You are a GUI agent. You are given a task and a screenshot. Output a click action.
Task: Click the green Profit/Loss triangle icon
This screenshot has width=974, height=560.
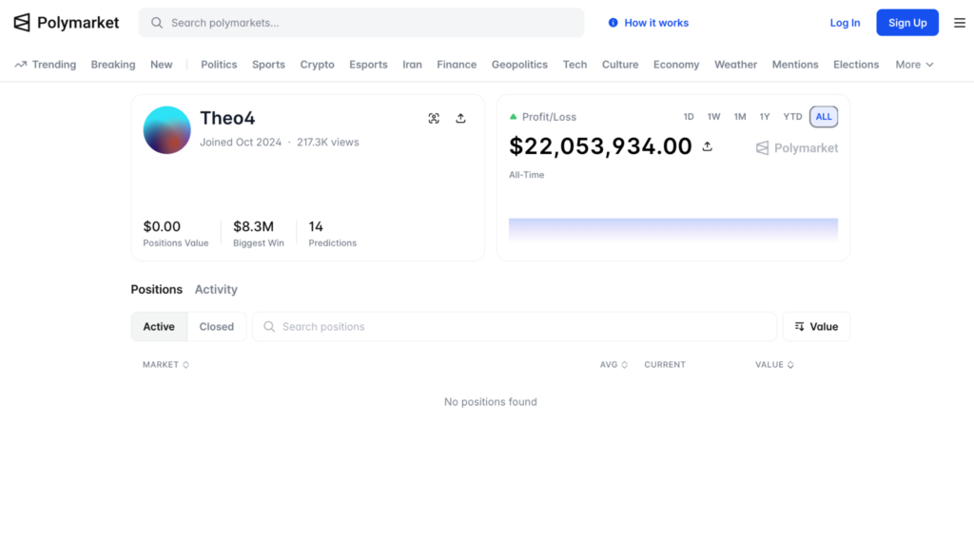click(513, 117)
